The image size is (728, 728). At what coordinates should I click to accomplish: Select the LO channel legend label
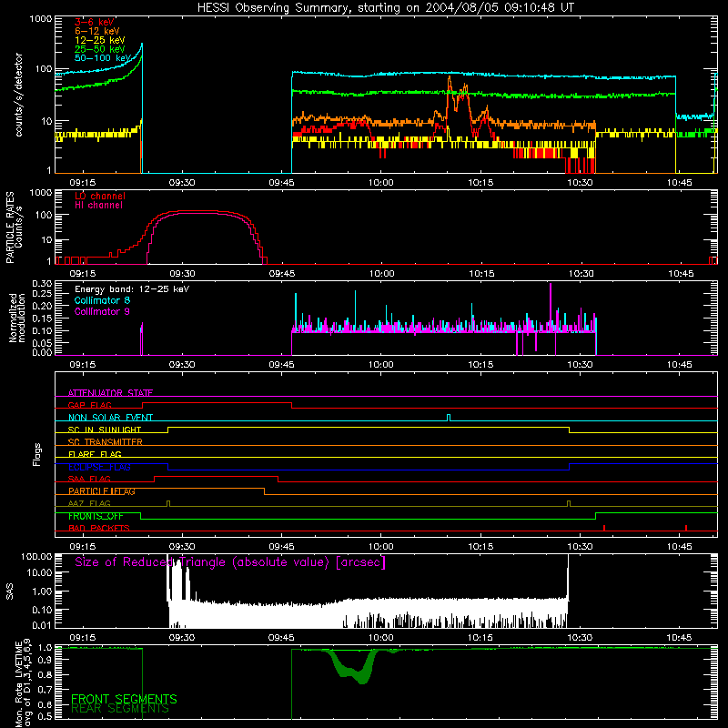pyautogui.click(x=100, y=196)
